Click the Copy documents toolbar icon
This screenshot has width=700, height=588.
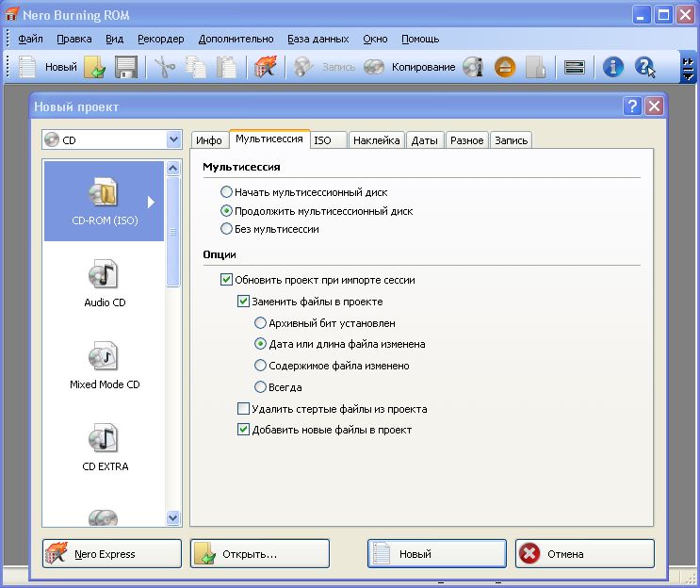196,68
